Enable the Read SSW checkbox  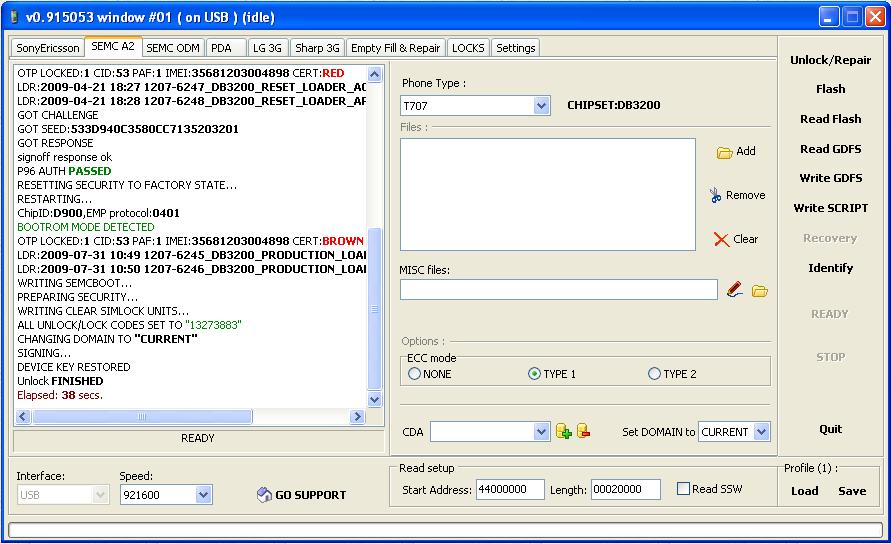point(684,489)
